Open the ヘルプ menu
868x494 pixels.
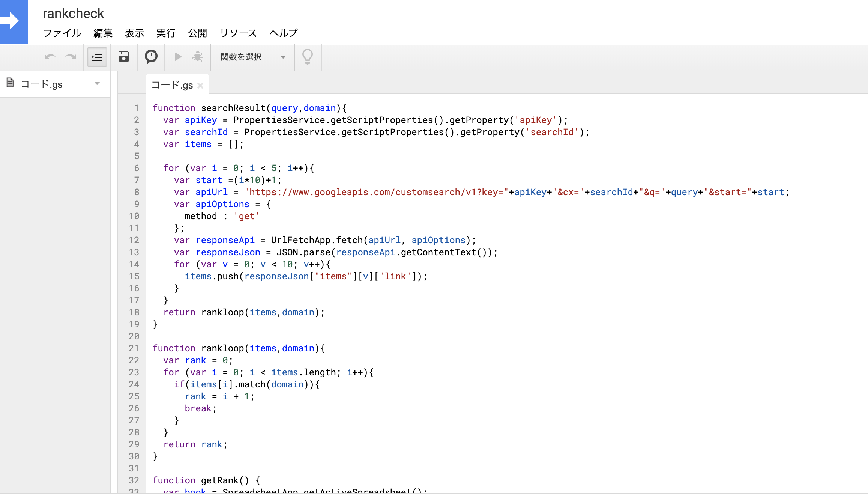click(x=283, y=33)
